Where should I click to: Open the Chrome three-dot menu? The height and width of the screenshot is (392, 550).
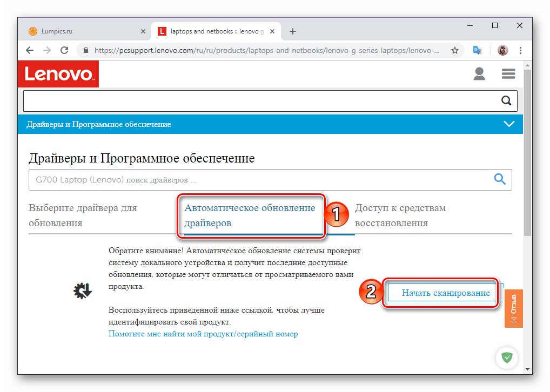520,50
